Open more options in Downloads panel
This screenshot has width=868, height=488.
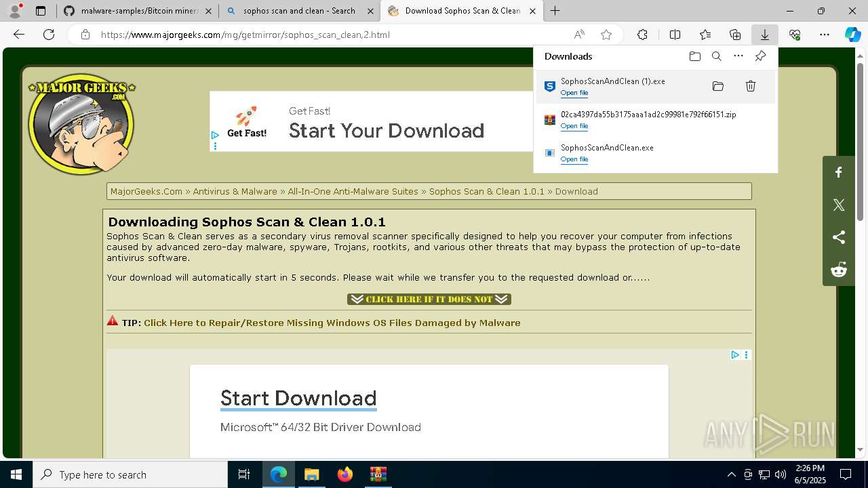pos(738,56)
